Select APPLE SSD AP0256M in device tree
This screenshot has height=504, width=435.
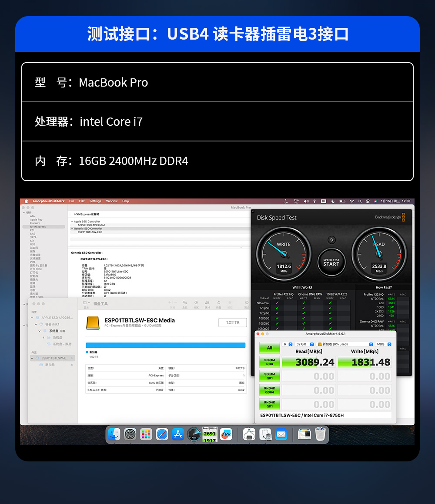point(91,225)
